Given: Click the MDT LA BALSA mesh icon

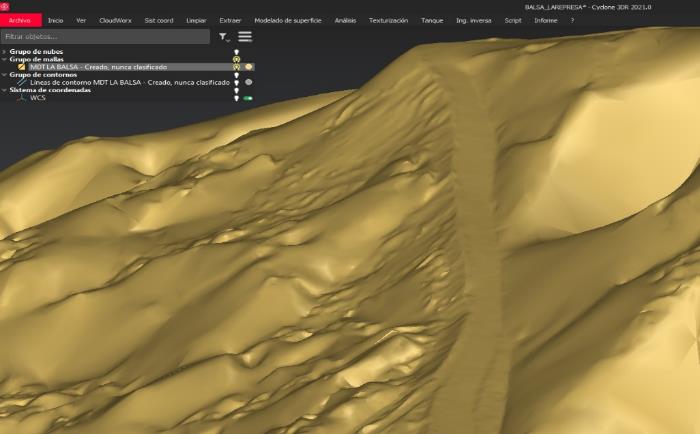Looking at the screenshot, I should click(x=22, y=67).
